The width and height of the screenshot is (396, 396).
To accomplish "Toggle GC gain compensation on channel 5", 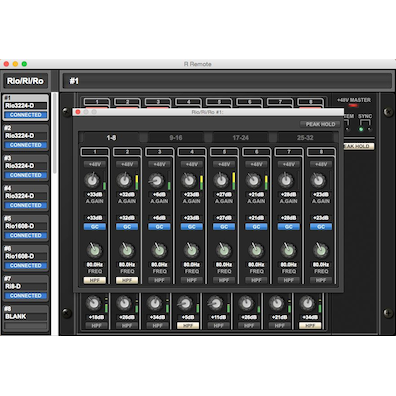I will point(224,227).
